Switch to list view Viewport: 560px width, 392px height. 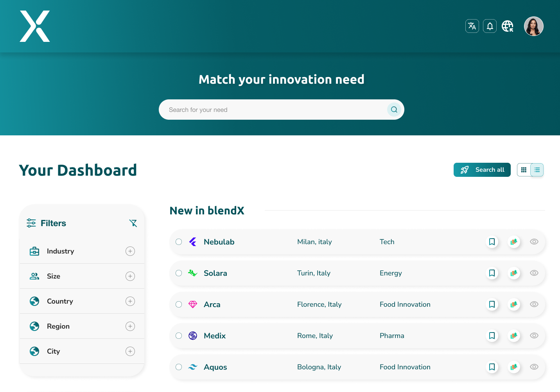click(x=537, y=170)
